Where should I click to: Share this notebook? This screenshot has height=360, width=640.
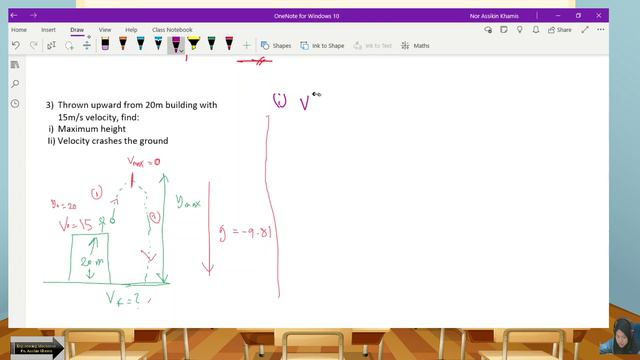coord(560,30)
